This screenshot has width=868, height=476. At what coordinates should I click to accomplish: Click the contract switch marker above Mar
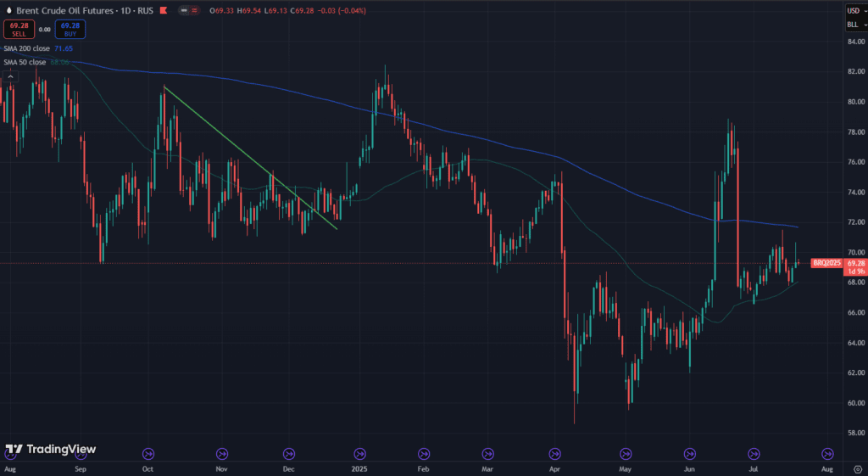coord(487,454)
